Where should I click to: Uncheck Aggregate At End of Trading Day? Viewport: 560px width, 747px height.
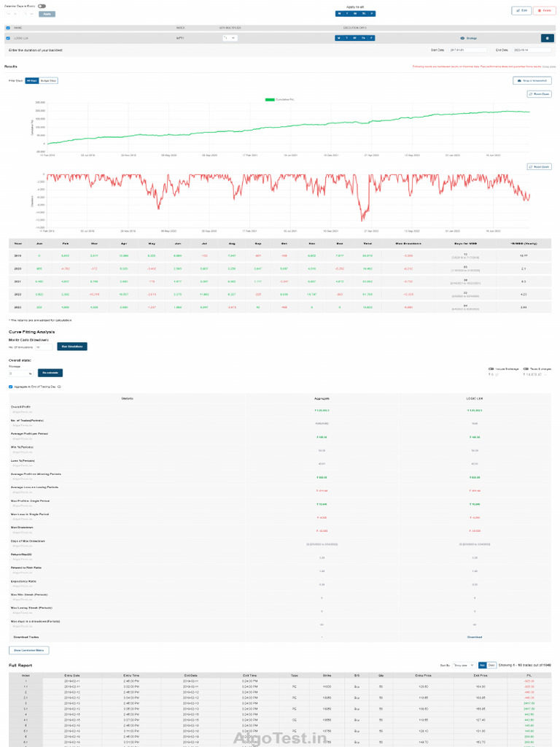[x=10, y=387]
